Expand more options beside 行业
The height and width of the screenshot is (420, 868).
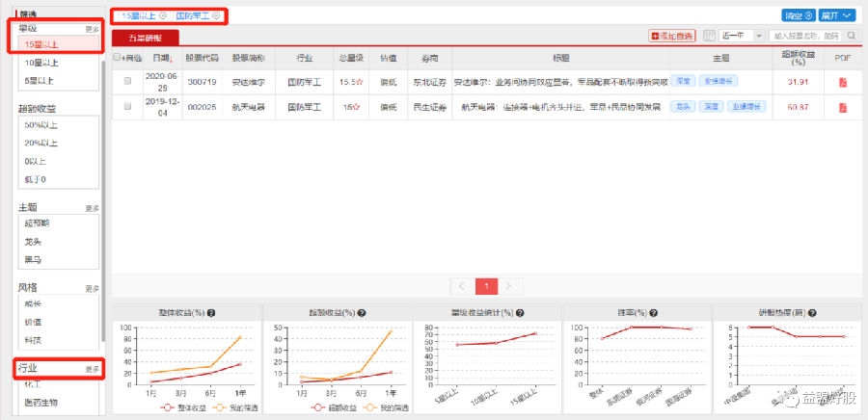[x=93, y=369]
